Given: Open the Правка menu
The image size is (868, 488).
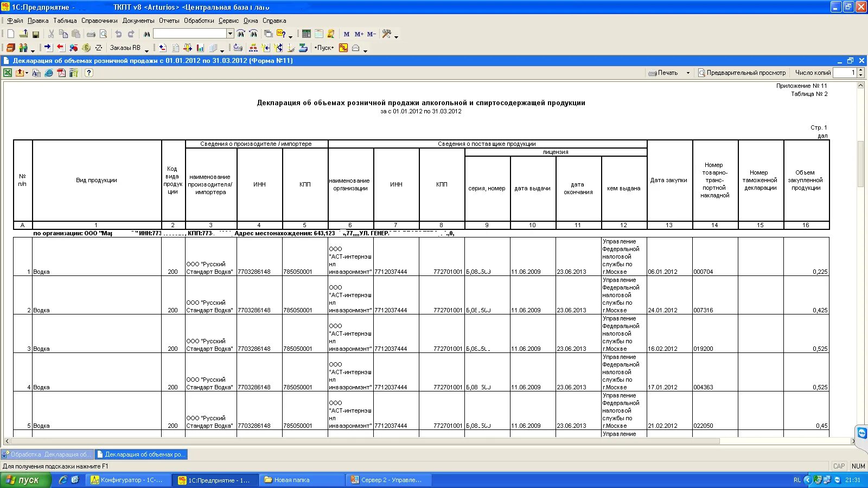Looking at the screenshot, I should click(x=38, y=21).
